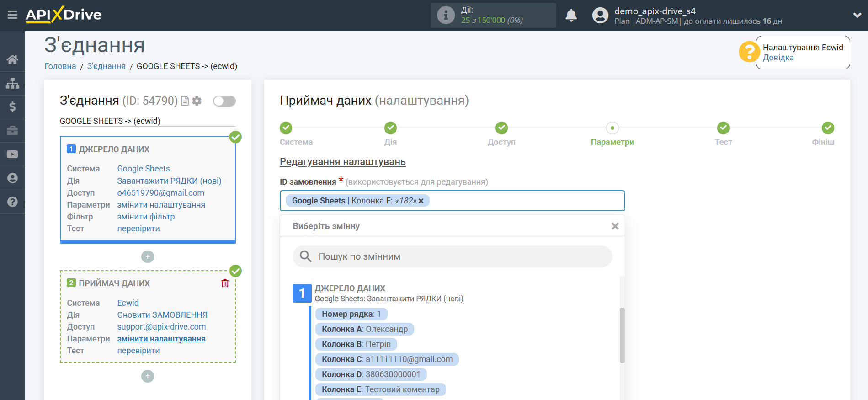Click the receiver Параметри label link

[88, 339]
